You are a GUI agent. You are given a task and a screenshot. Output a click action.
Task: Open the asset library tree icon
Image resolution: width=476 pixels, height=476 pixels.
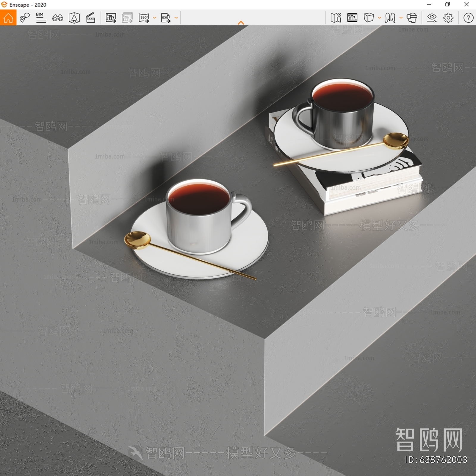pos(74,18)
